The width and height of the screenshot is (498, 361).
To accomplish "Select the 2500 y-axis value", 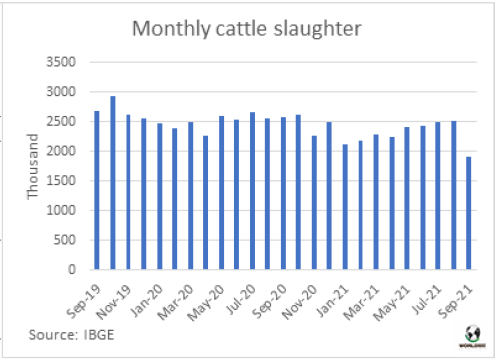I will [x=61, y=121].
